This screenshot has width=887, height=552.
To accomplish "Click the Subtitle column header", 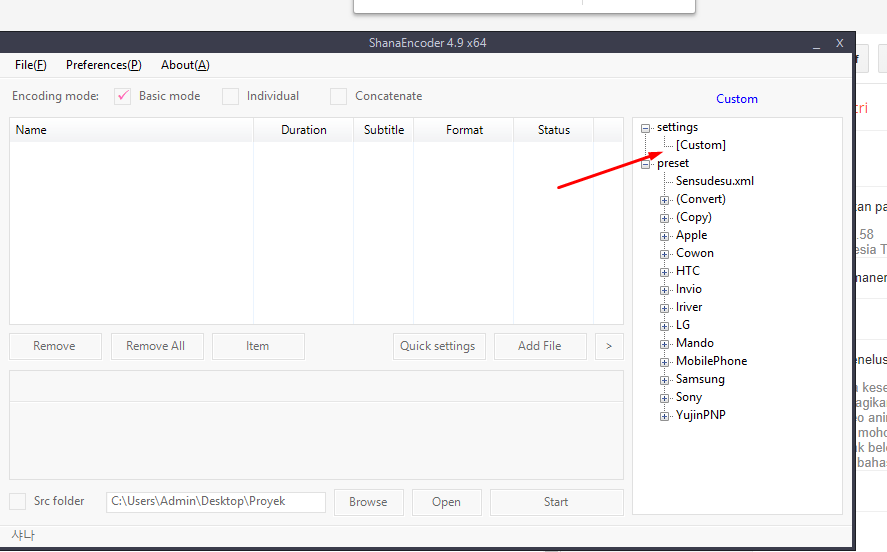I will 384,130.
